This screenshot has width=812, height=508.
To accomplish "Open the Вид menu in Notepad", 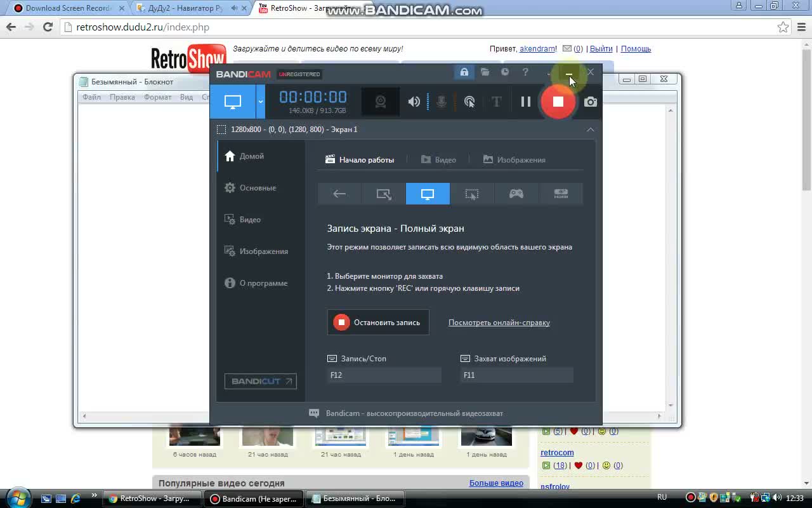I will [x=187, y=97].
